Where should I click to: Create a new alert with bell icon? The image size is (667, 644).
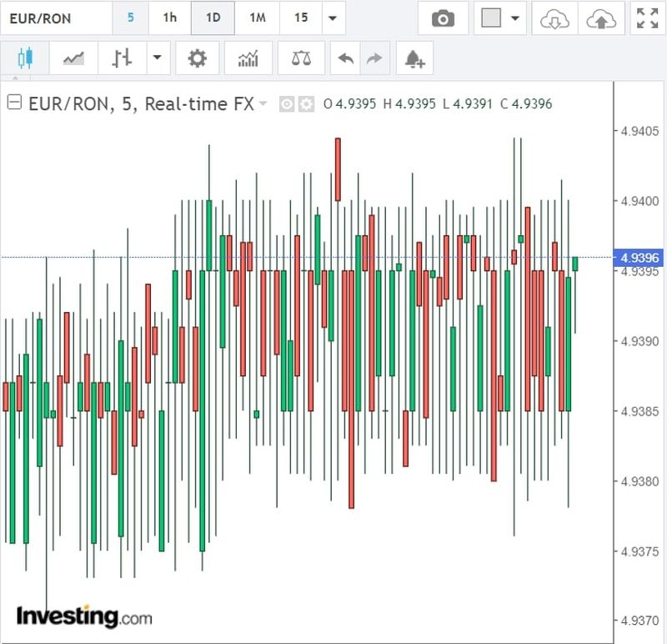tap(414, 58)
